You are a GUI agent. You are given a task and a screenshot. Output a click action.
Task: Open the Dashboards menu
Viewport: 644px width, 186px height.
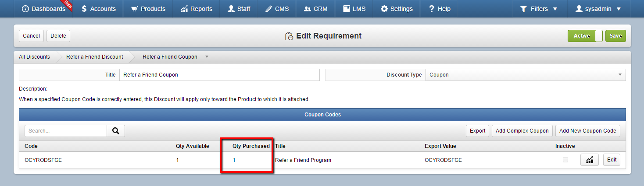(x=43, y=9)
